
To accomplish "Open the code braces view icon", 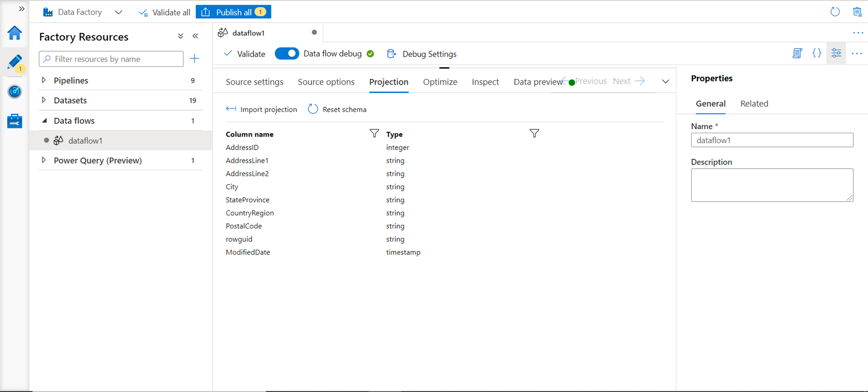I will 817,53.
